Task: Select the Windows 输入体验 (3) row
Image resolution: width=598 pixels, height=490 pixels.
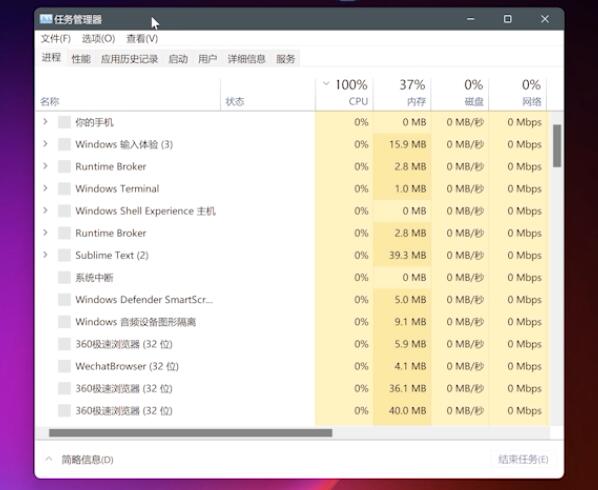Action: (x=292, y=145)
